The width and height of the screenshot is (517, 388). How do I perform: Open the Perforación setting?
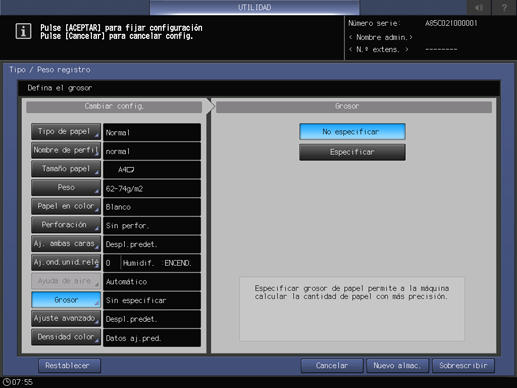click(66, 225)
